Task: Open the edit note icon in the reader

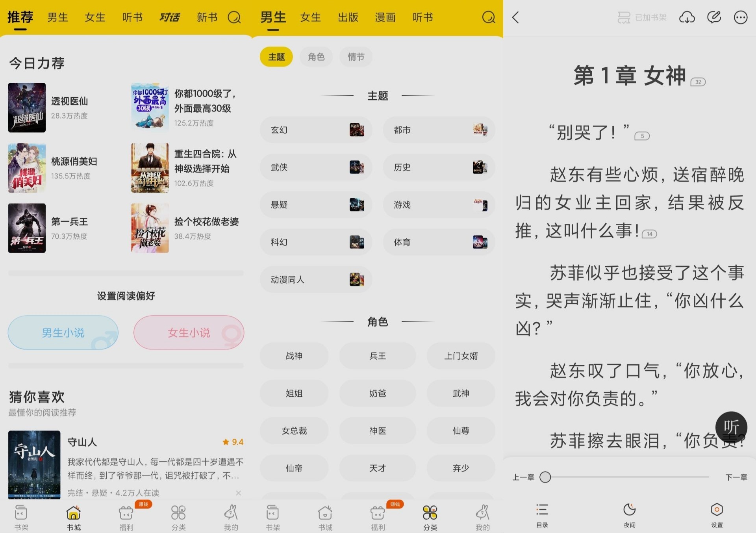Action: [714, 17]
